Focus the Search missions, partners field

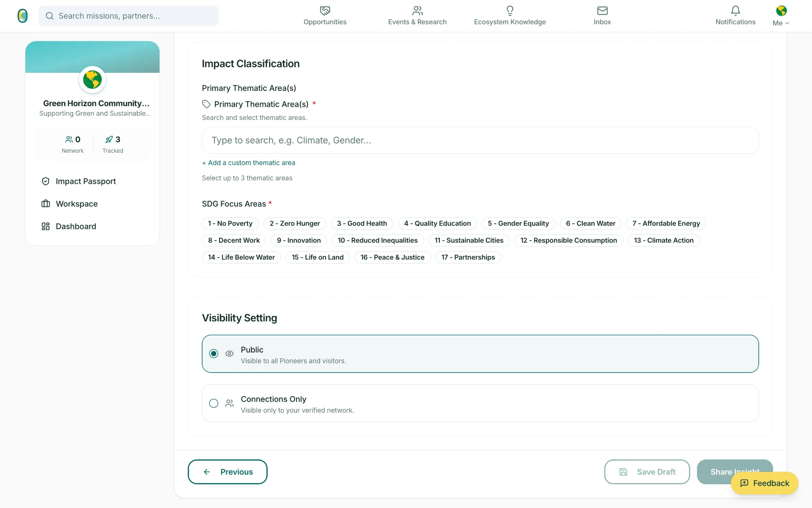[129, 16]
